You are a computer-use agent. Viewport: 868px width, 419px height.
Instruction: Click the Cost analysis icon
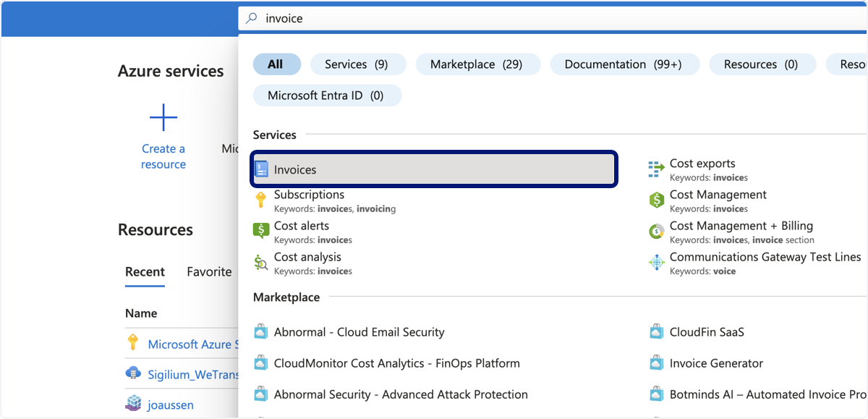[261, 263]
